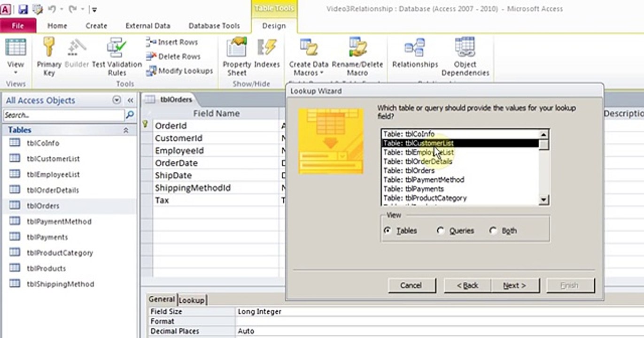Choose Table: tblProductCategory in wizard list
The image size is (644, 338).
click(460, 198)
